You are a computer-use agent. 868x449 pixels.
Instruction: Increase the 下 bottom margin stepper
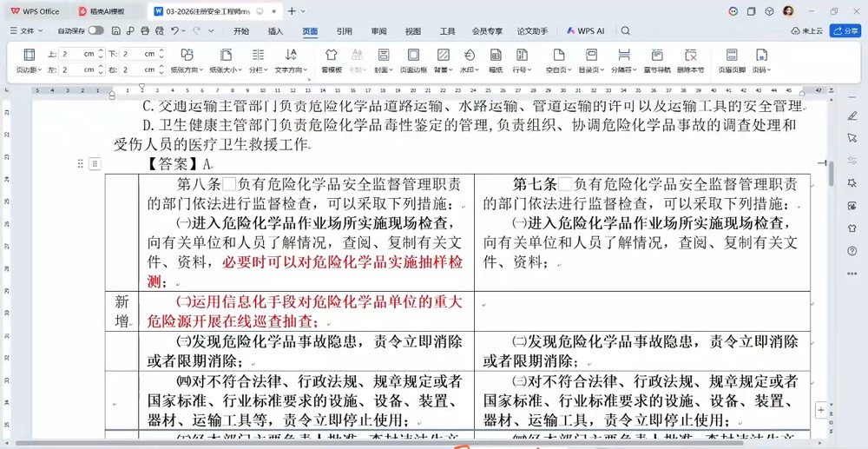pos(161,51)
